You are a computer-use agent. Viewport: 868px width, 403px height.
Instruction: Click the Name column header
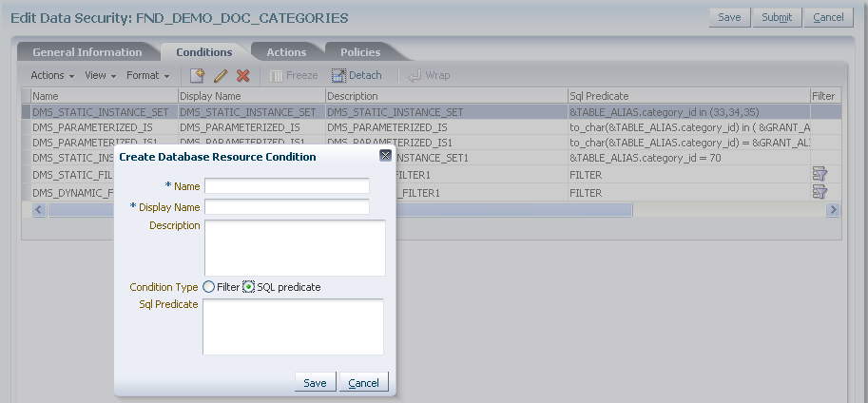tap(104, 96)
